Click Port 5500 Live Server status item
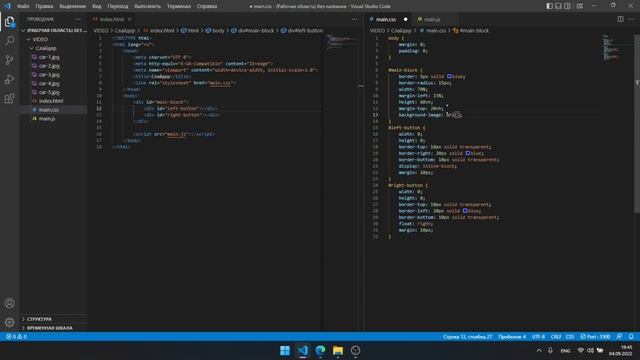 (x=595, y=337)
